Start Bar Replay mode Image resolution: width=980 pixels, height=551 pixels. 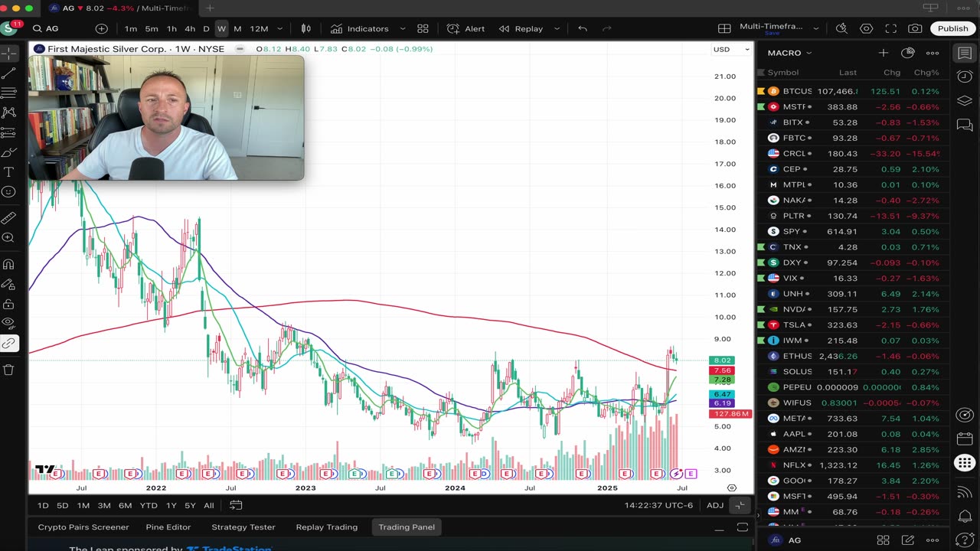pos(521,29)
